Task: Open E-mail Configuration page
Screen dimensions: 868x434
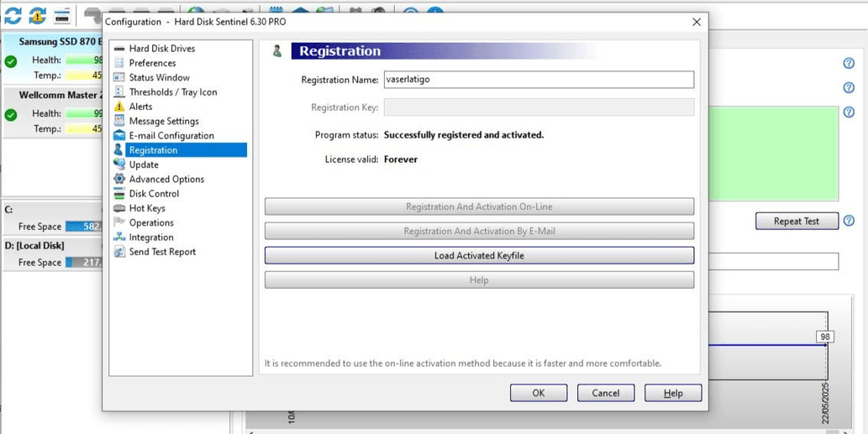Action: click(171, 135)
